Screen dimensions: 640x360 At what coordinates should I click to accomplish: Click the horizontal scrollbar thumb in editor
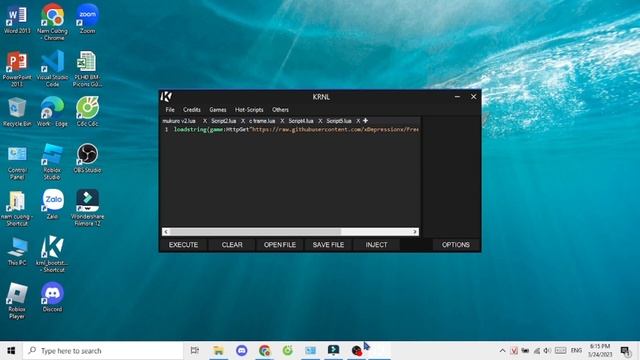256,231
